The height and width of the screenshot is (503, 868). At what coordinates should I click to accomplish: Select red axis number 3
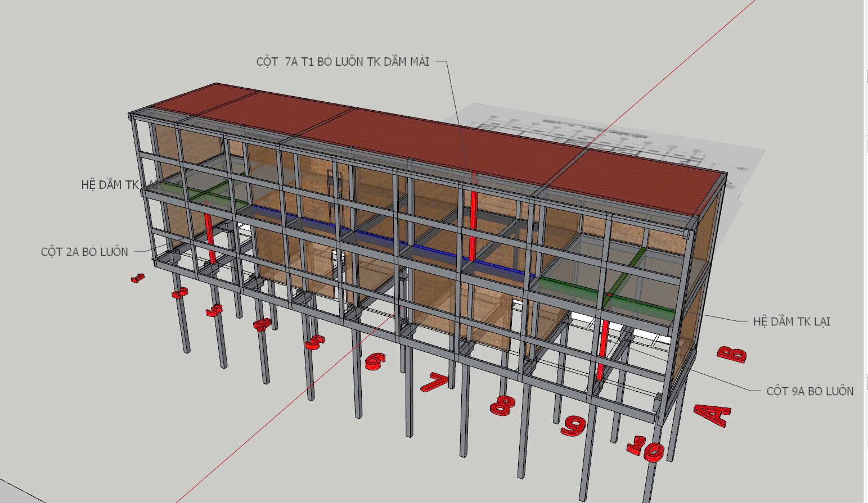pyautogui.click(x=214, y=310)
